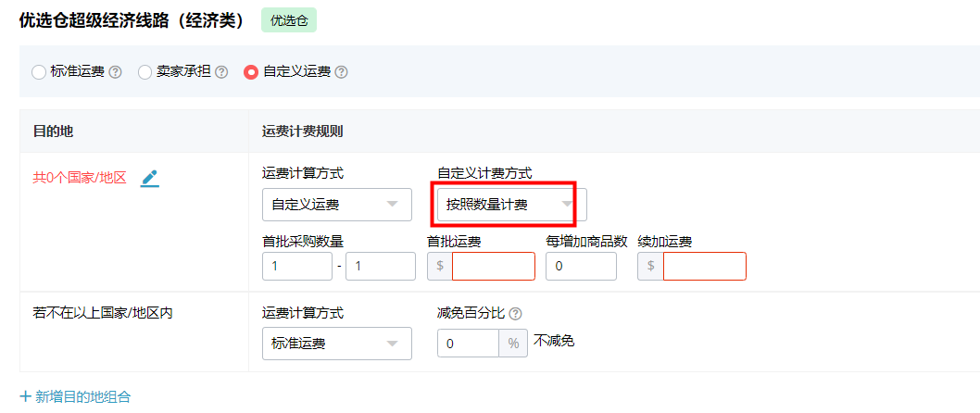Viewport: 980px width, 413px height.
Task: Select the 自定义运费 radio button
Action: click(251, 72)
